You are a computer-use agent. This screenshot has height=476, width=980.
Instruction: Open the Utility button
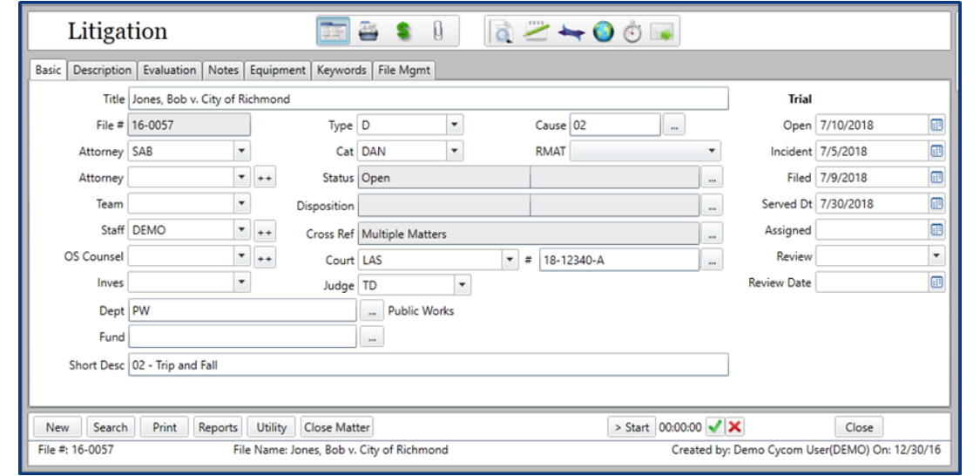point(271,427)
